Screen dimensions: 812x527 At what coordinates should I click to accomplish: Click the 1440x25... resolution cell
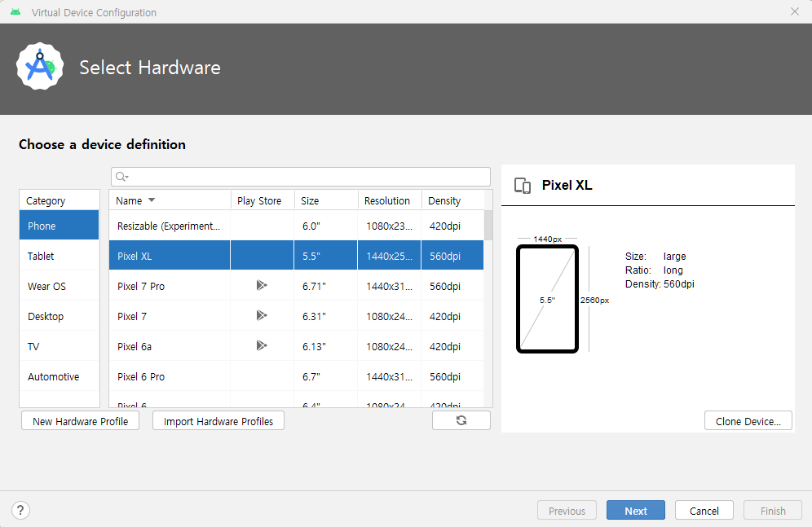pos(389,256)
